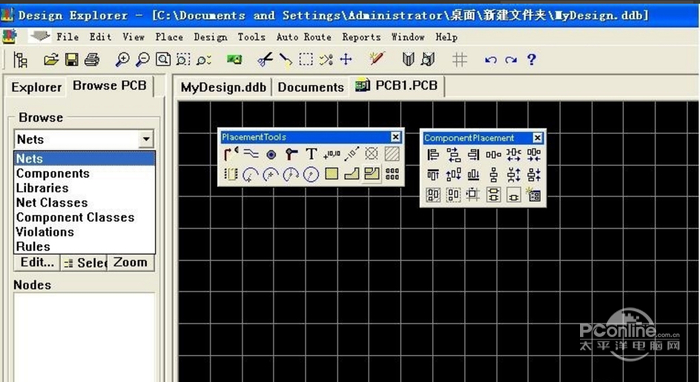700x382 pixels.
Task: Select the Place String text tool
Action: (x=311, y=154)
